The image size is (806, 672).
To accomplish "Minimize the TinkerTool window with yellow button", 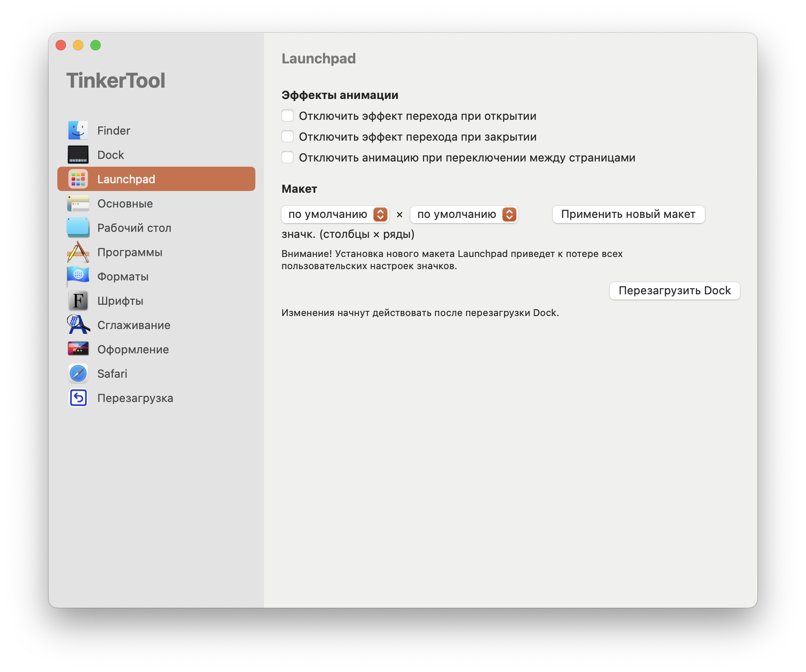I will point(78,45).
